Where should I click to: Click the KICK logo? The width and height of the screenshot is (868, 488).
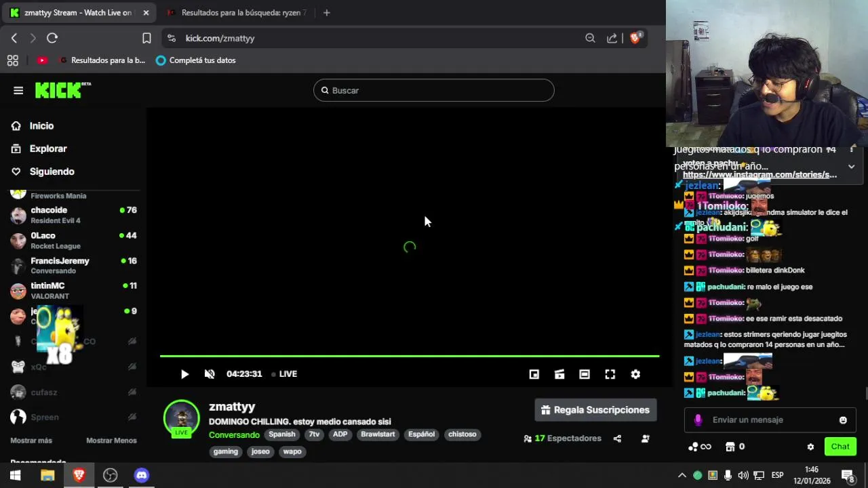point(62,90)
